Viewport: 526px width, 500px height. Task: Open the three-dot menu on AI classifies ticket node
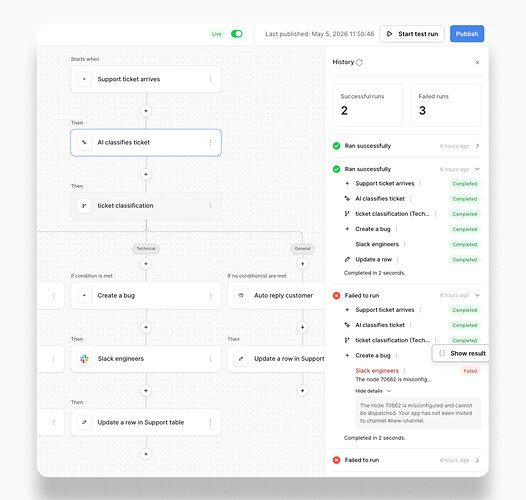tap(210, 143)
